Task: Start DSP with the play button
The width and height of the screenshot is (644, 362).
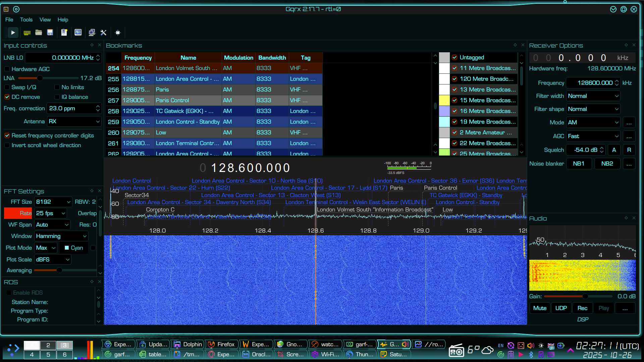Action: [x=13, y=33]
